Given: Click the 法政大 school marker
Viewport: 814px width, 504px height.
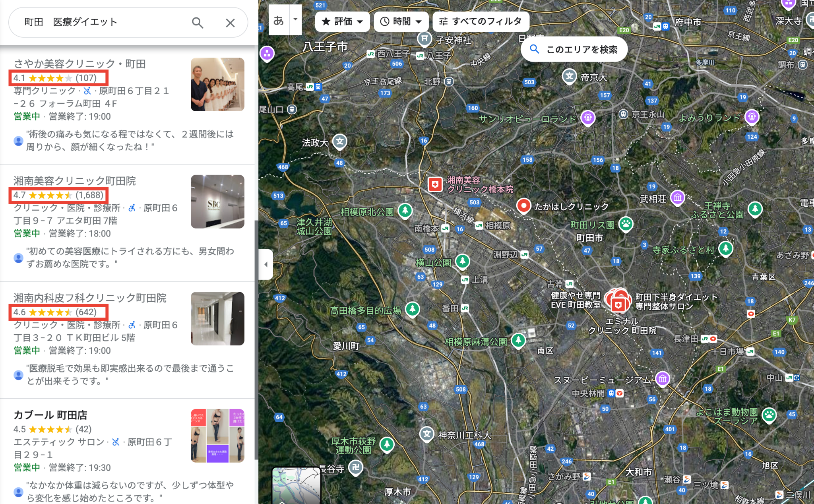Looking at the screenshot, I should (339, 142).
